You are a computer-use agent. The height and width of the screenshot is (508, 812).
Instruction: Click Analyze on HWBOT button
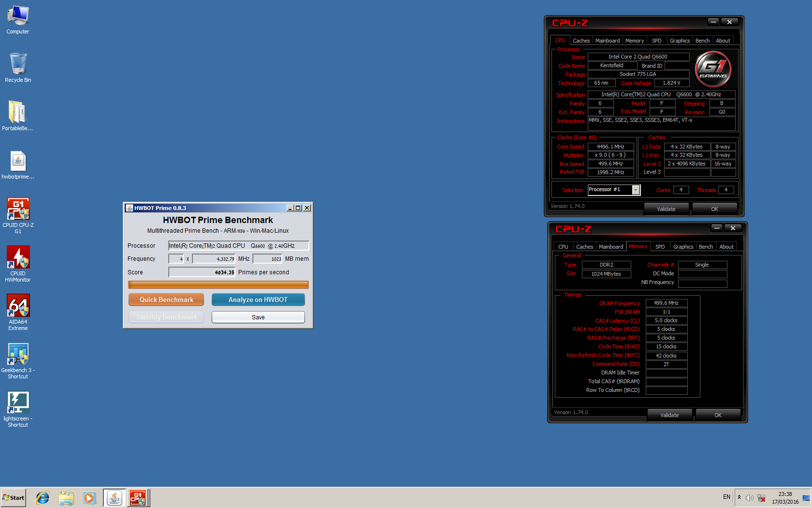[258, 299]
